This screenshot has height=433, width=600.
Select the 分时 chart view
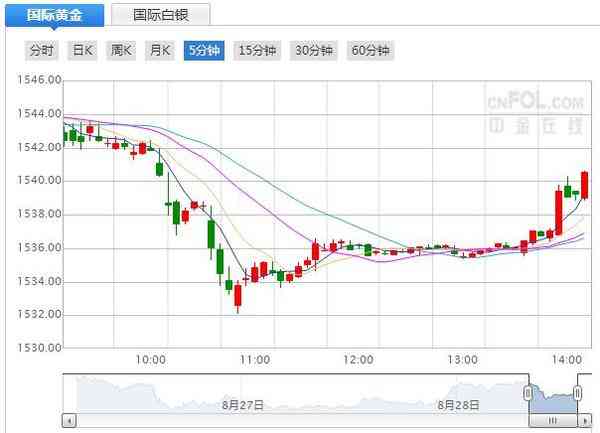41,50
